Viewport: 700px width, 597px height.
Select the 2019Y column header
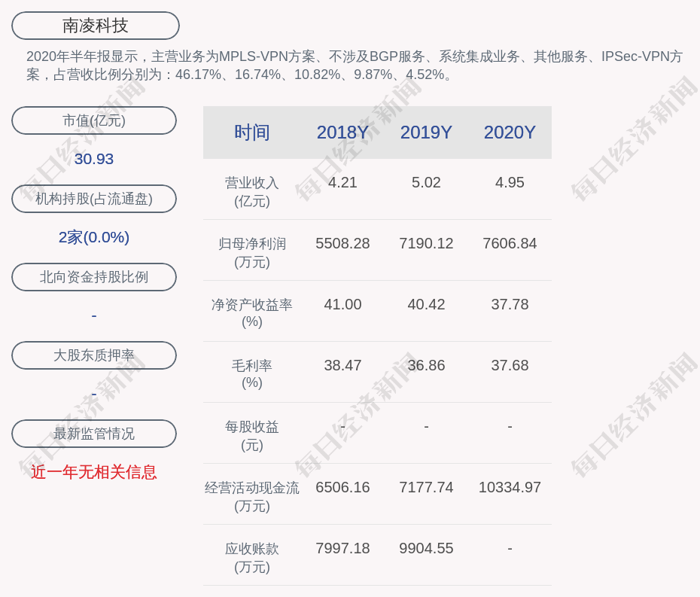pyautogui.click(x=426, y=132)
